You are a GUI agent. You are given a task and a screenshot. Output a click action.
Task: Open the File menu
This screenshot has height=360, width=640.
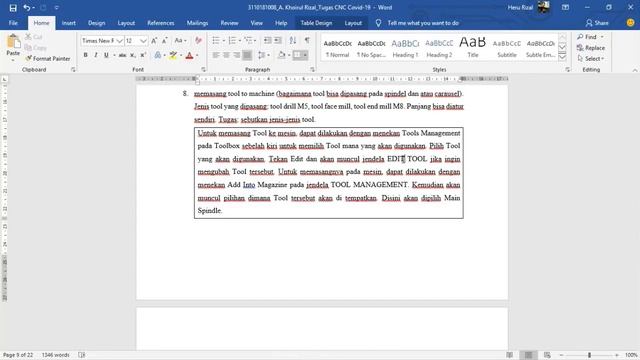[x=13, y=23]
